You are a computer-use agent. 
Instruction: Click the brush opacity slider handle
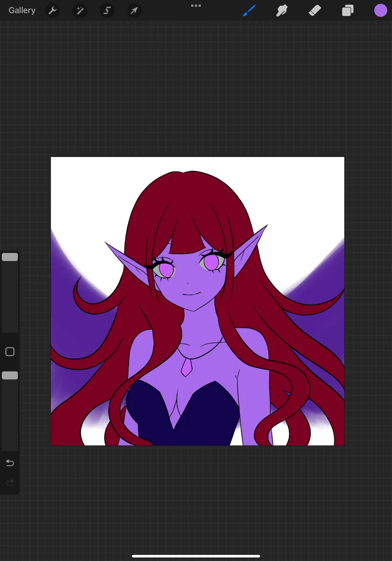tap(10, 375)
